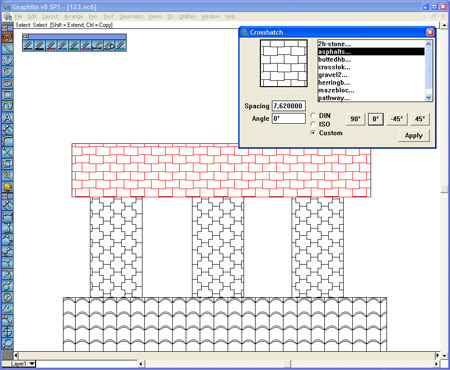450x370 pixels.
Task: Click pattern list up arrow
Action: (429, 44)
